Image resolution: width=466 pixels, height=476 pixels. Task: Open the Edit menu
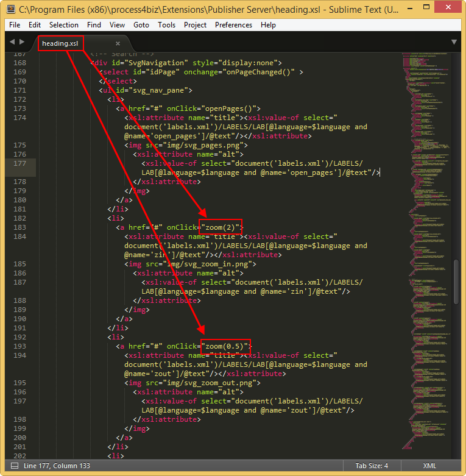pos(35,25)
